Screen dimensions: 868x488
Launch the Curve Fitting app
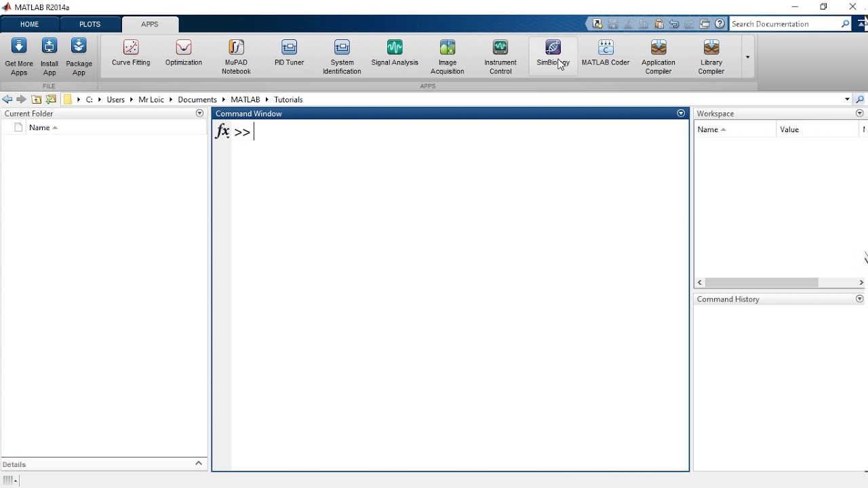[x=131, y=53]
